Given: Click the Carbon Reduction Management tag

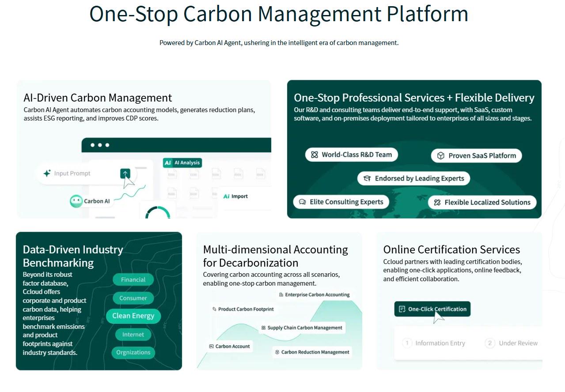Looking at the screenshot, I should pyautogui.click(x=312, y=352).
